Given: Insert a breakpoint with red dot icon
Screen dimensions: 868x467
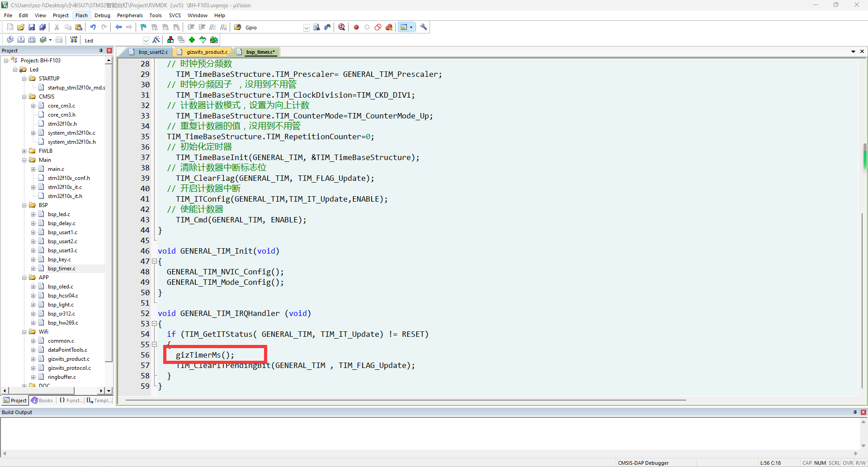Looking at the screenshot, I should 356,28.
